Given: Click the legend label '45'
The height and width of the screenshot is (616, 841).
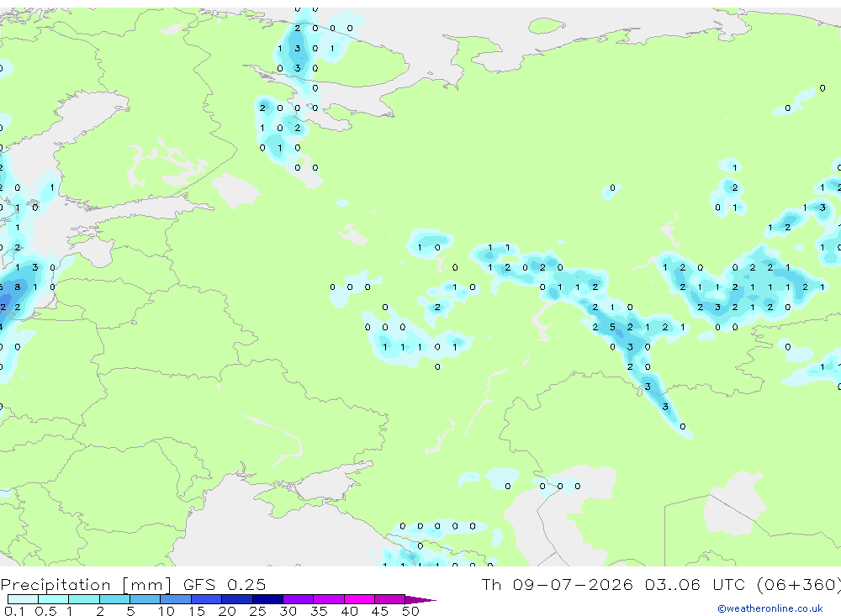Looking at the screenshot, I should point(380,611).
